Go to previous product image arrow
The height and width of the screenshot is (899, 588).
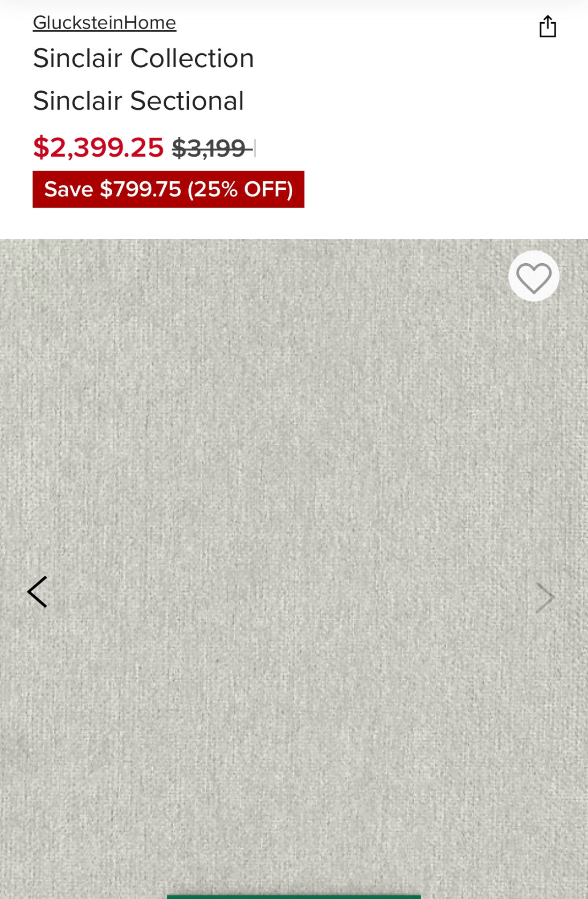[x=37, y=592]
